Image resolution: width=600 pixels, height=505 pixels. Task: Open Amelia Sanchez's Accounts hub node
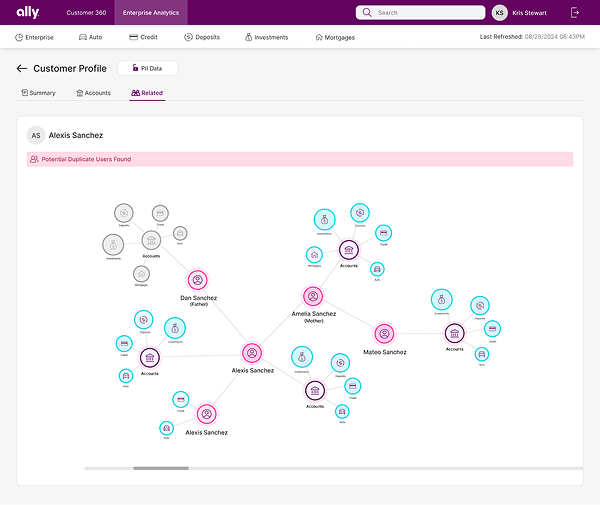tap(349, 250)
